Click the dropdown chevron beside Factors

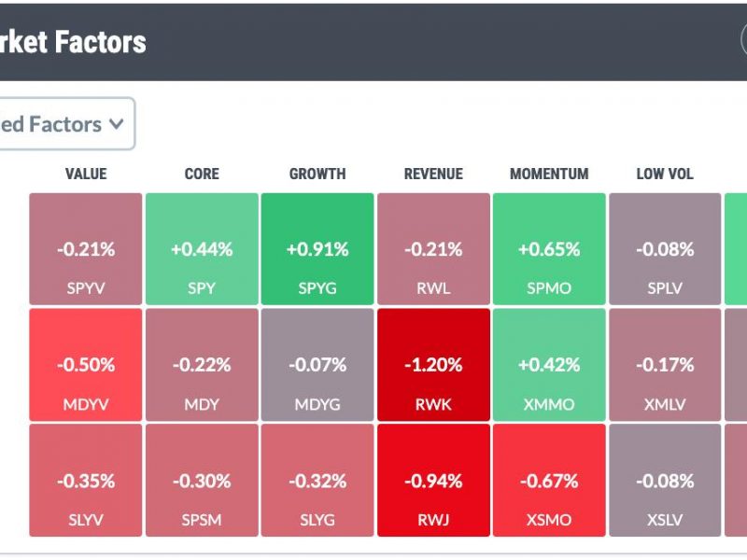[116, 125]
